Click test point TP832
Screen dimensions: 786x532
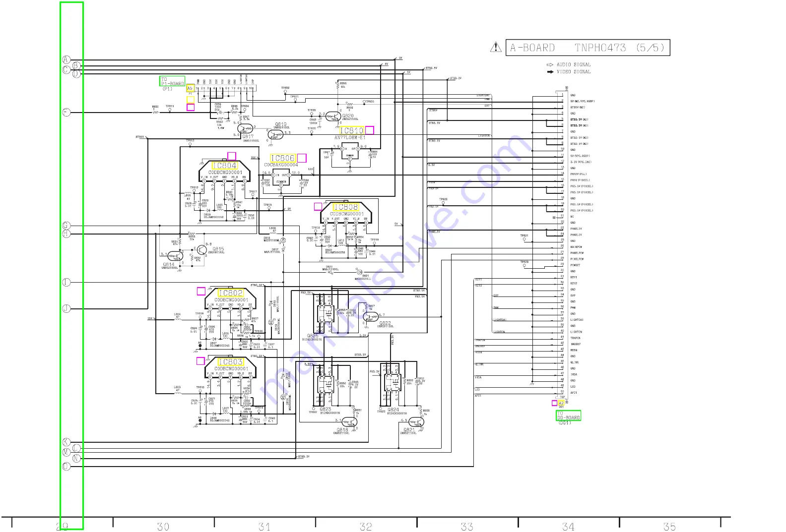285,88
